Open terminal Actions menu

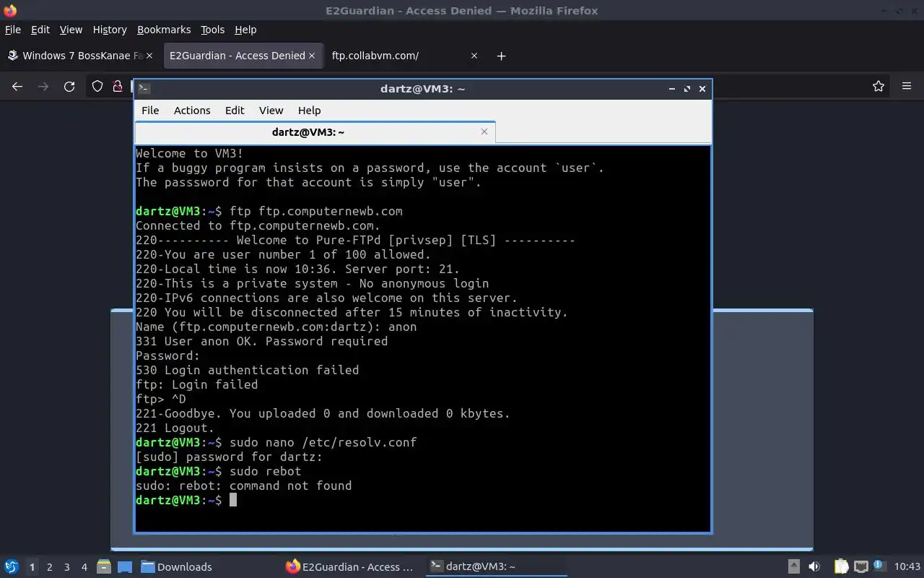pos(192,111)
